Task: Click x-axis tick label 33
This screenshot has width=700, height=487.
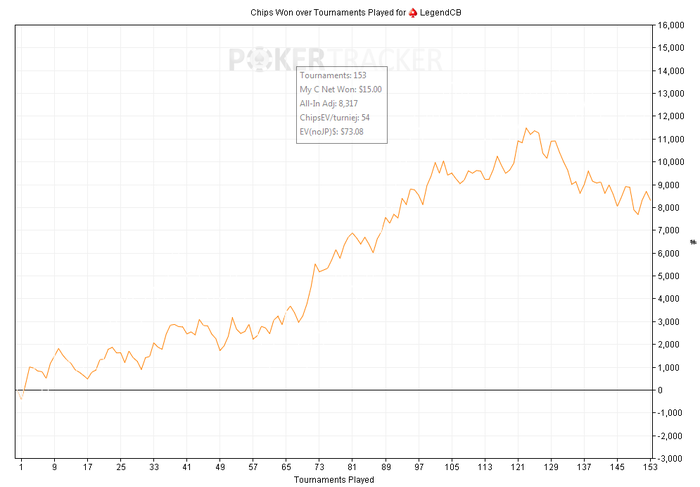Action: (x=154, y=467)
